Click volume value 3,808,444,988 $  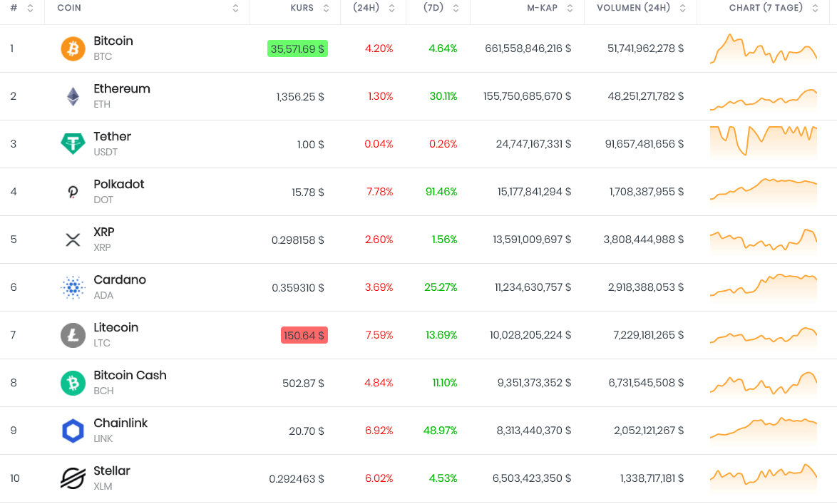point(644,240)
